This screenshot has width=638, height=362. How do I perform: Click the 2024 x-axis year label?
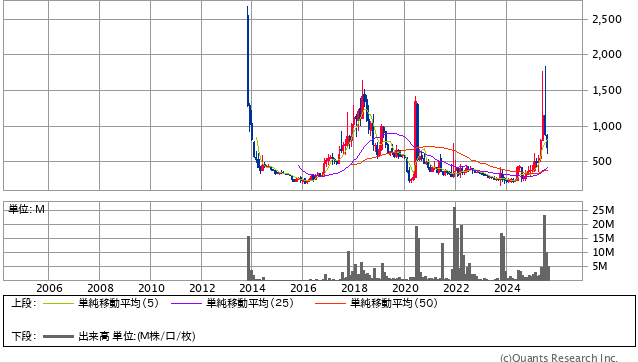click(x=507, y=288)
